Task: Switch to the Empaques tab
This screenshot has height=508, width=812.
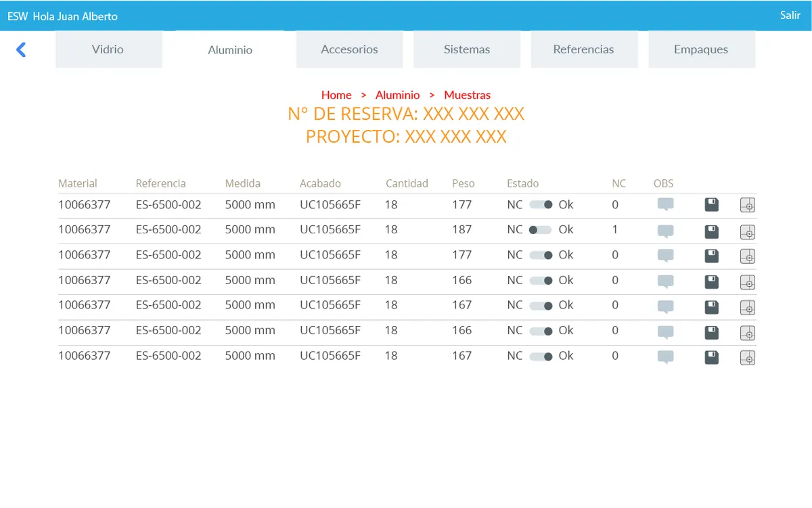Action: tap(702, 49)
